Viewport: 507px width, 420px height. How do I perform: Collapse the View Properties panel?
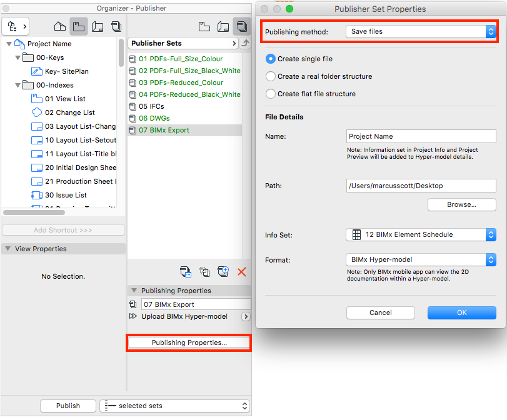8,249
